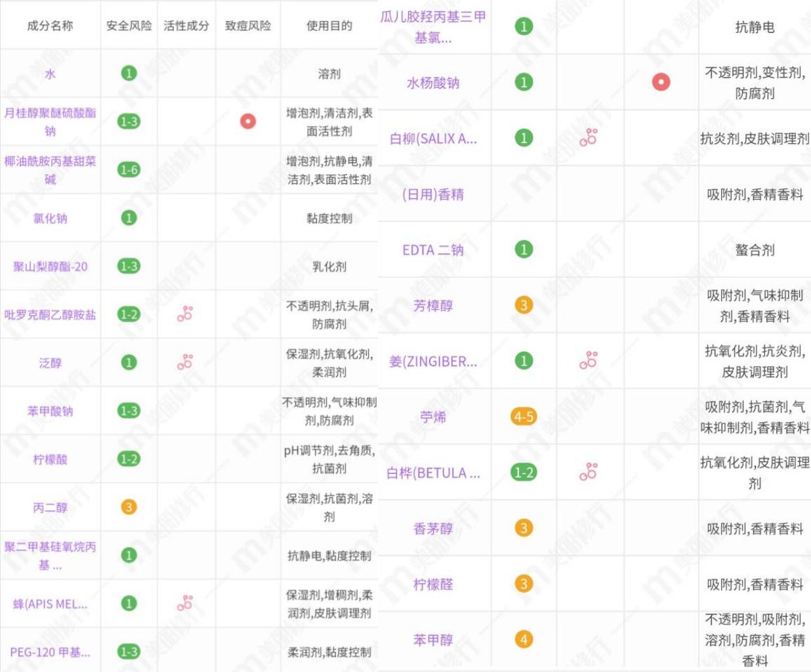
Task: Click the orange 4-5 risk badge for 苧烯
Action: pos(522,416)
